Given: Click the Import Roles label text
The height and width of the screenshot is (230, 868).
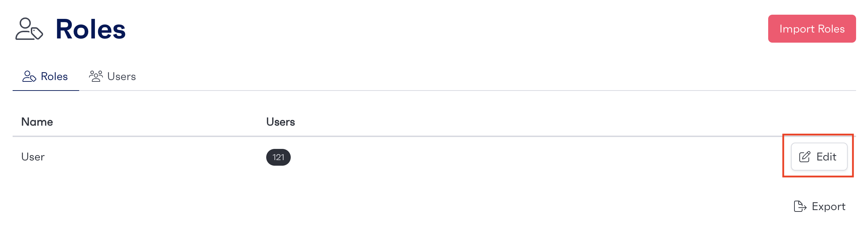Looking at the screenshot, I should click(812, 29).
